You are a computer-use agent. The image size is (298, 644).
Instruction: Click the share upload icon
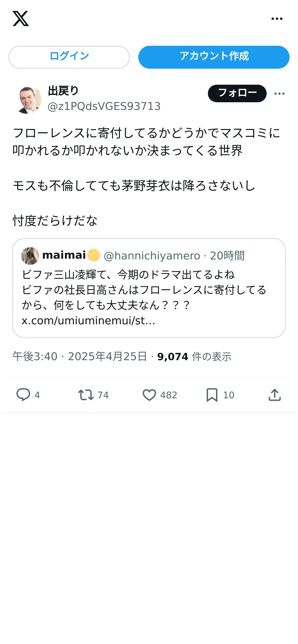pyautogui.click(x=275, y=395)
